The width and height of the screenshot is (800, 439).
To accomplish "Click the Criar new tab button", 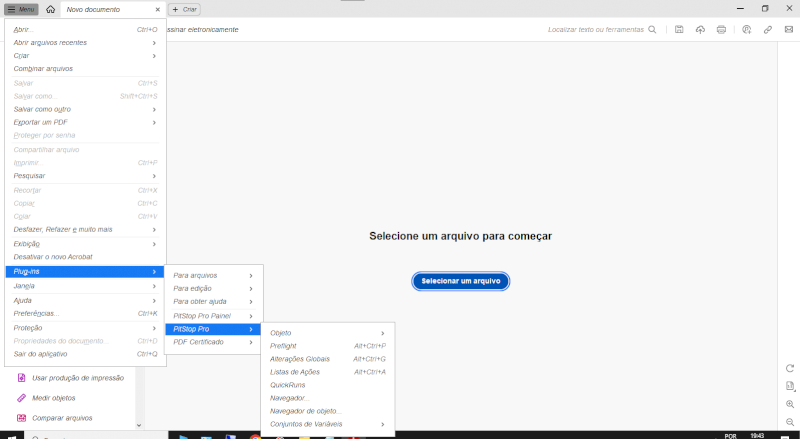I will (x=184, y=9).
